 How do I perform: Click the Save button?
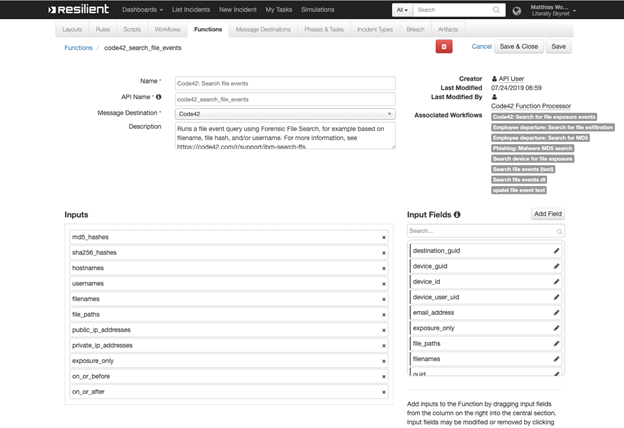click(x=559, y=47)
